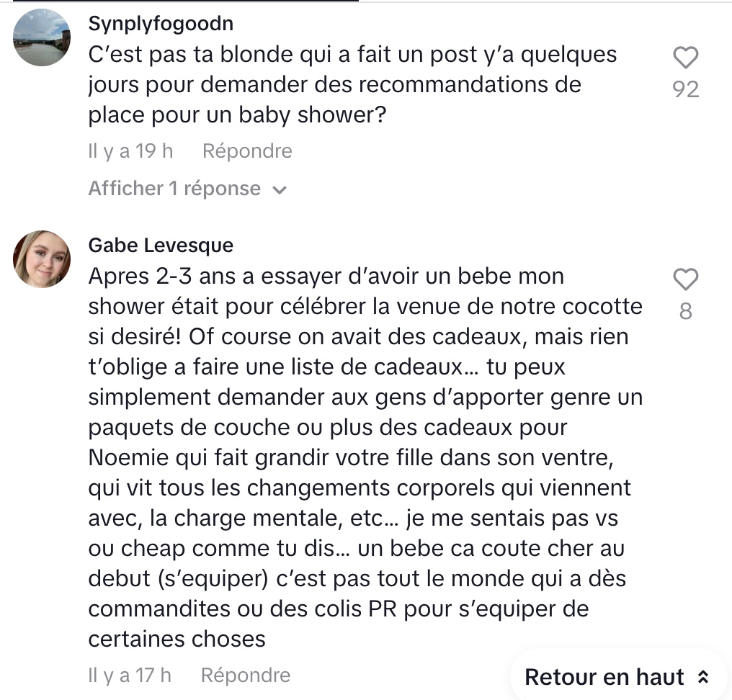Reply to Gabe Levesque's comment with Répondre

click(246, 676)
